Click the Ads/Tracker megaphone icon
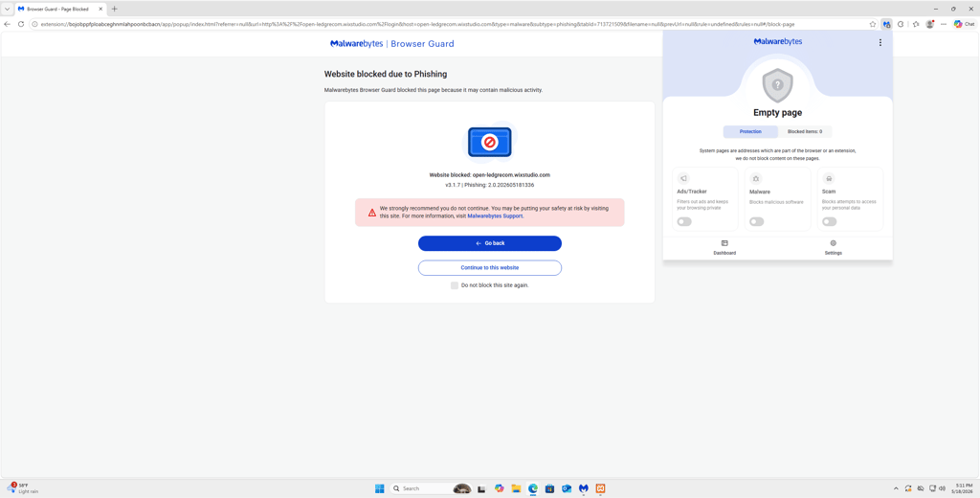 [x=683, y=178]
